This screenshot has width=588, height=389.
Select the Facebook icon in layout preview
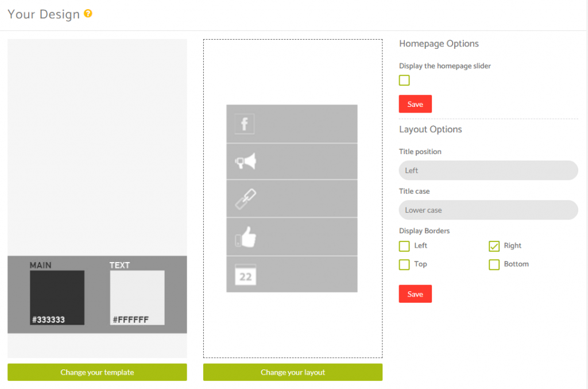[245, 124]
